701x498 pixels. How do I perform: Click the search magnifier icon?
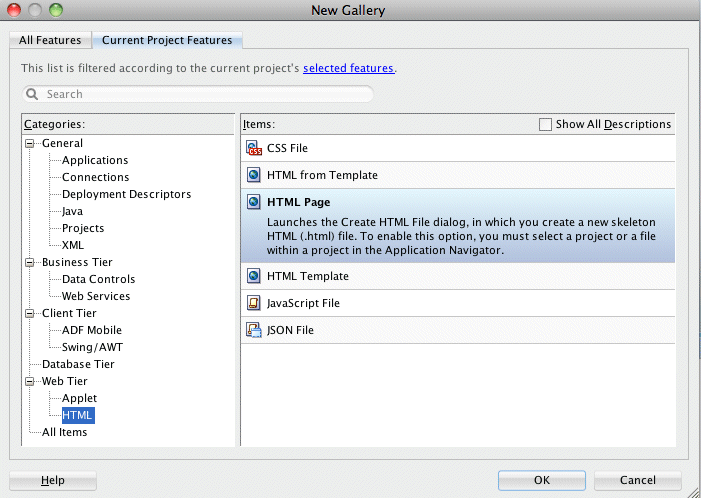click(33, 94)
